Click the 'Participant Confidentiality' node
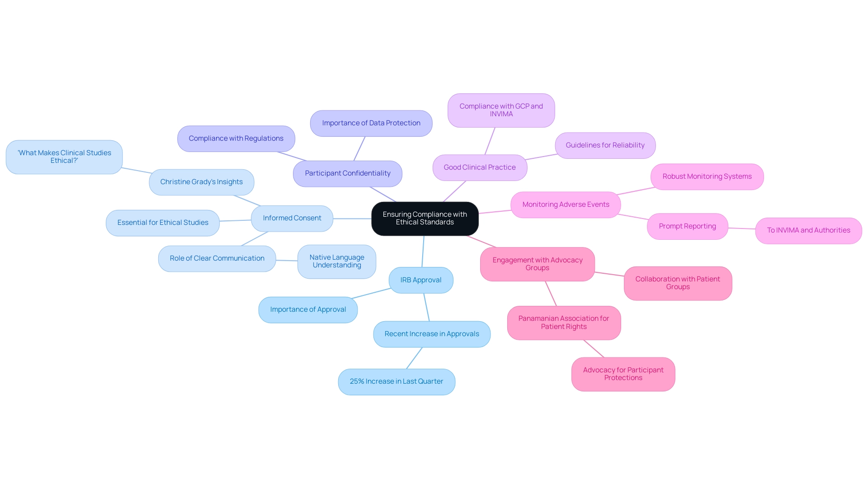This screenshot has height=490, width=868. coord(348,172)
